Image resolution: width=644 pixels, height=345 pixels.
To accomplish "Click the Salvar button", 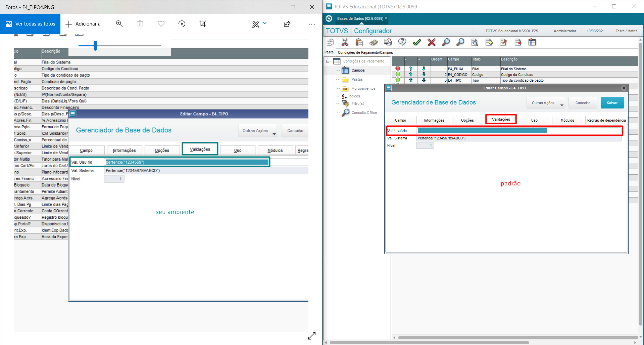I will (612, 103).
